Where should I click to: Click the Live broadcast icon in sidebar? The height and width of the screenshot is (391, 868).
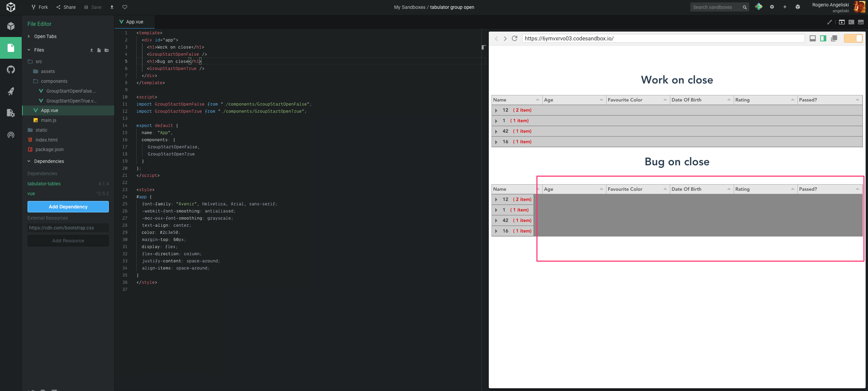tap(11, 135)
